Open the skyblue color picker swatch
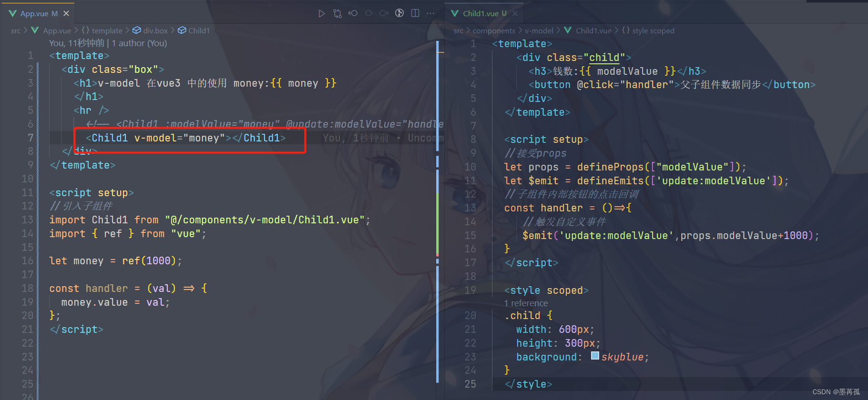This screenshot has width=868, height=400. pos(595,356)
